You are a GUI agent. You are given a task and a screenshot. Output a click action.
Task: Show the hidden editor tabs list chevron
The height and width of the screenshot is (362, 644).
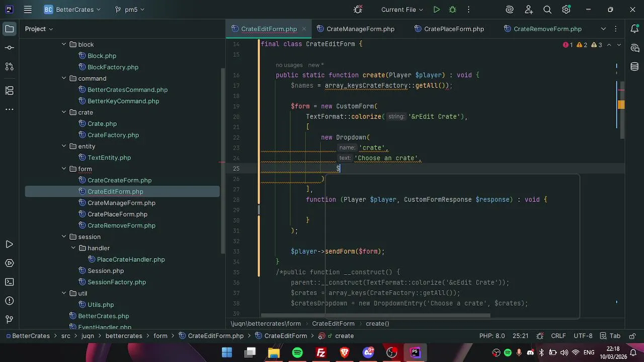coord(603,29)
